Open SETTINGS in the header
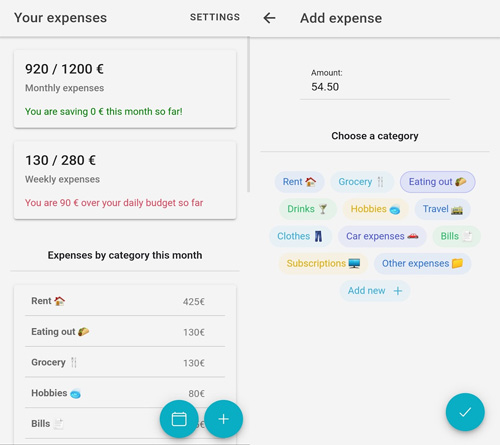500x445 pixels. pyautogui.click(x=215, y=17)
